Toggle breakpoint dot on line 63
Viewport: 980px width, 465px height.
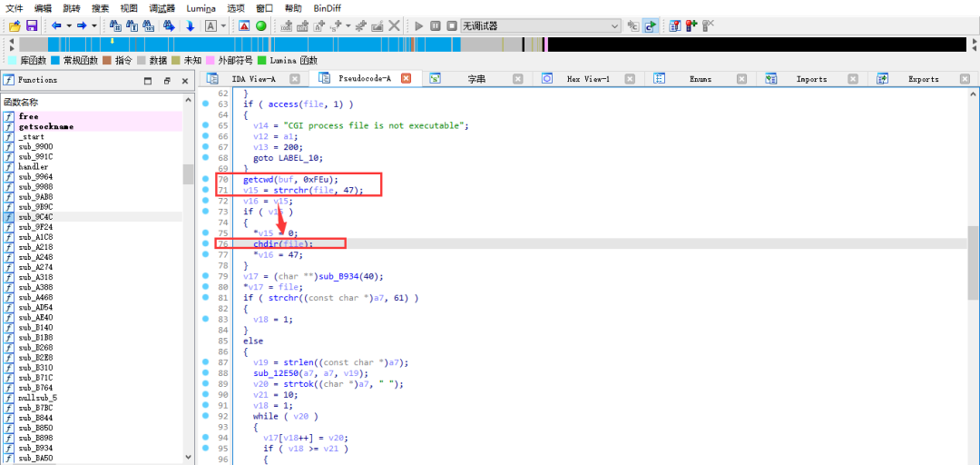click(x=206, y=104)
